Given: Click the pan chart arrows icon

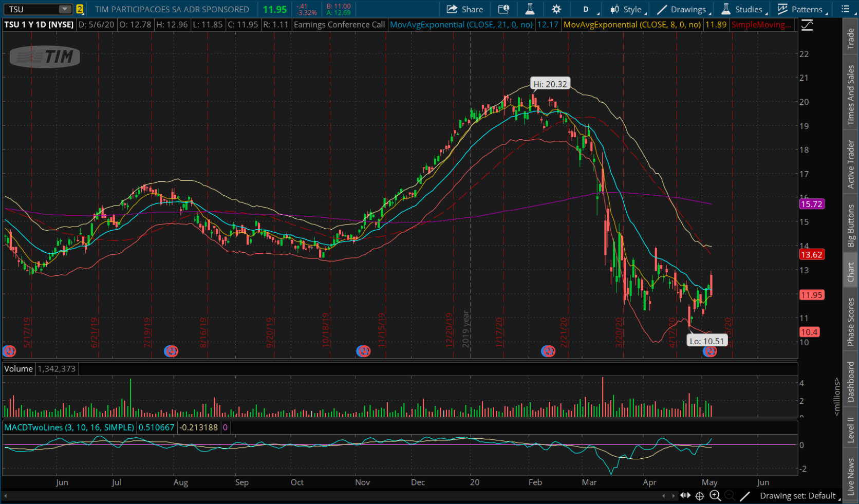Looking at the screenshot, I should pos(685,496).
